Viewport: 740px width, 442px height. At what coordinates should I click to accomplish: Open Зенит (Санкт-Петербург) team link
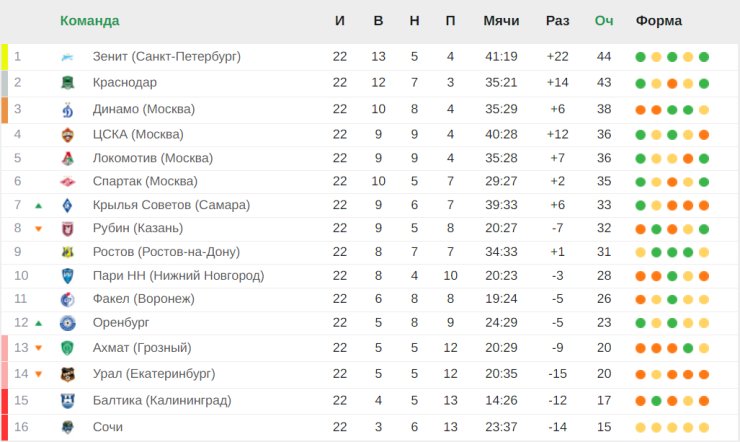click(166, 57)
